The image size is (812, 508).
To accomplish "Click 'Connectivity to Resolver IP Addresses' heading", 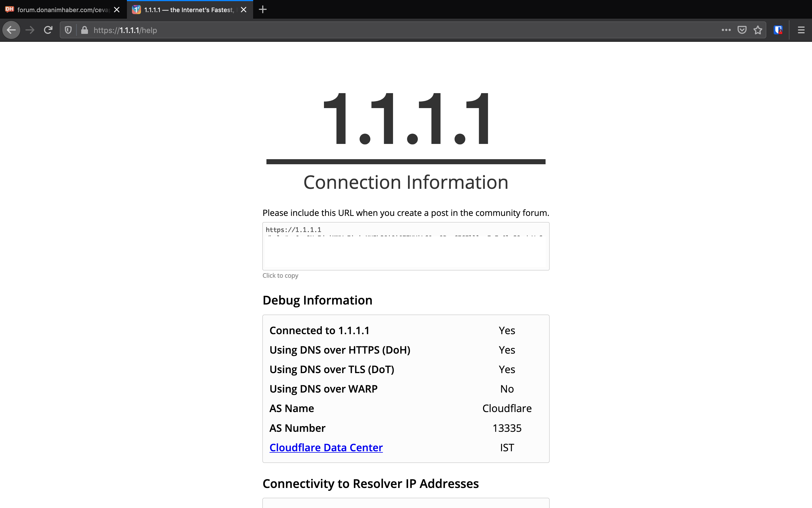I will pyautogui.click(x=370, y=484).
